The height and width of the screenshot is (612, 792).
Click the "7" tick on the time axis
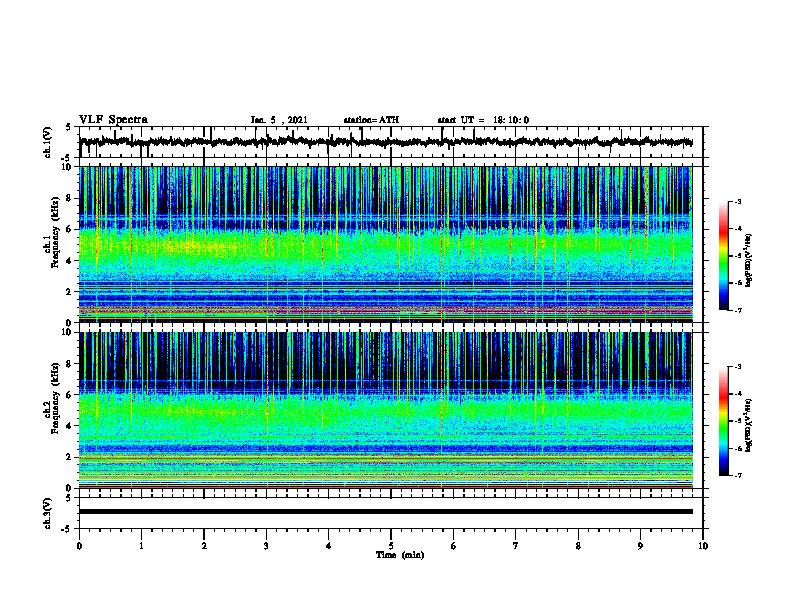pyautogui.click(x=516, y=546)
